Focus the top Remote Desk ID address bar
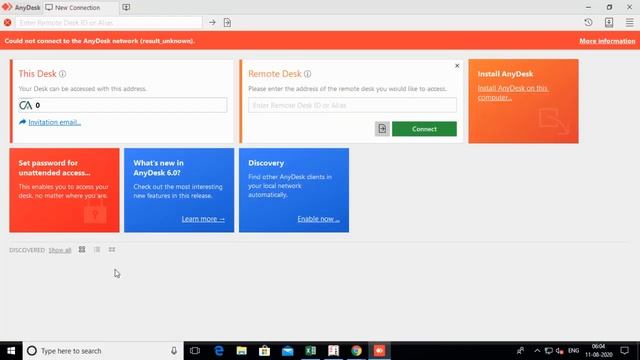640x360 pixels. click(x=109, y=22)
